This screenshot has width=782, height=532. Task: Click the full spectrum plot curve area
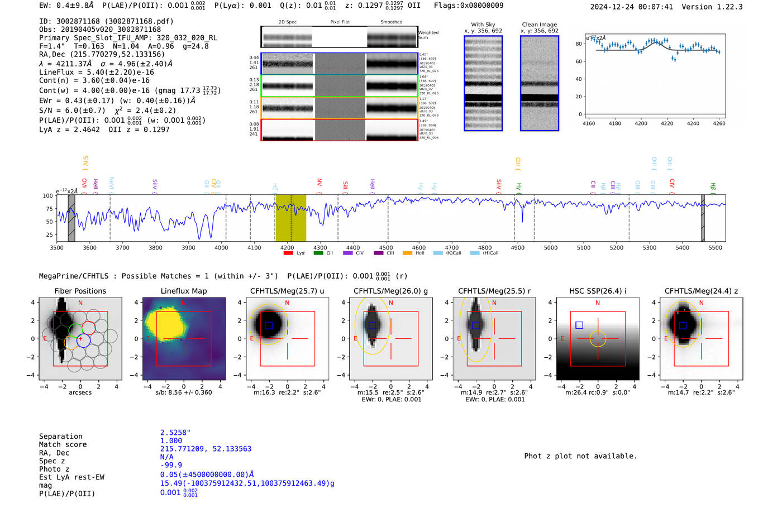pyautogui.click(x=391, y=218)
